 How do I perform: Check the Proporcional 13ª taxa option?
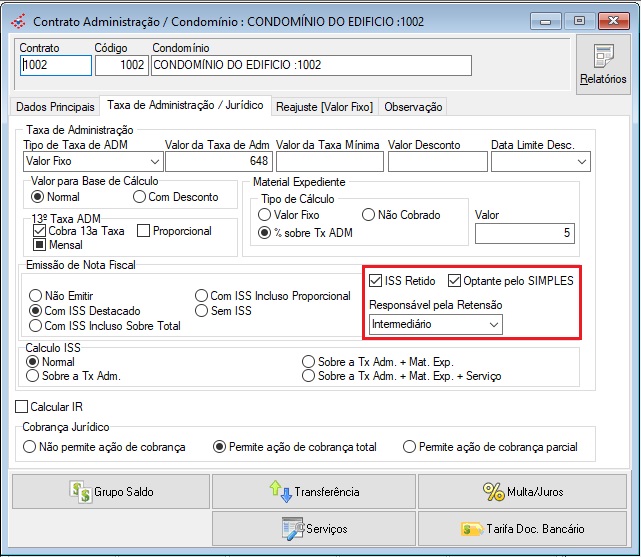tap(143, 231)
